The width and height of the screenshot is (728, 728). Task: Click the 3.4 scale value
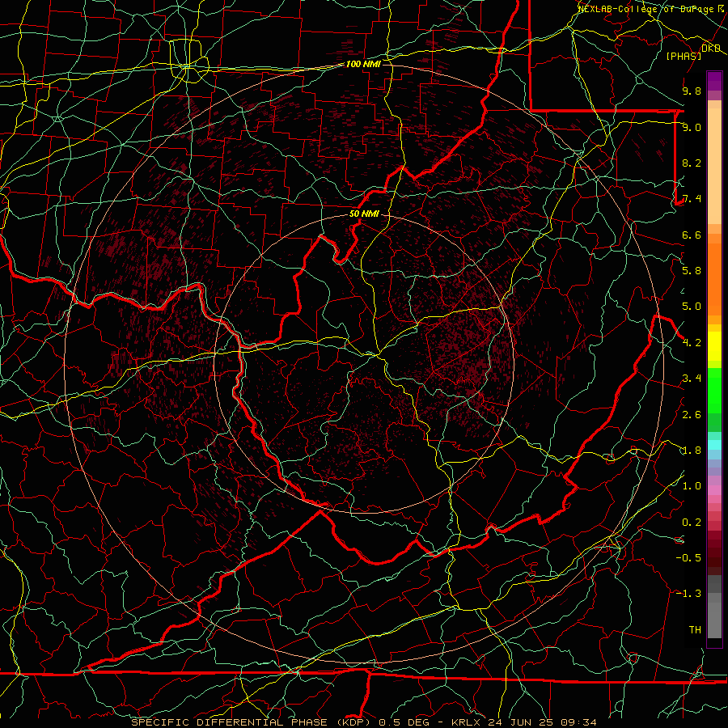pyautogui.click(x=692, y=379)
